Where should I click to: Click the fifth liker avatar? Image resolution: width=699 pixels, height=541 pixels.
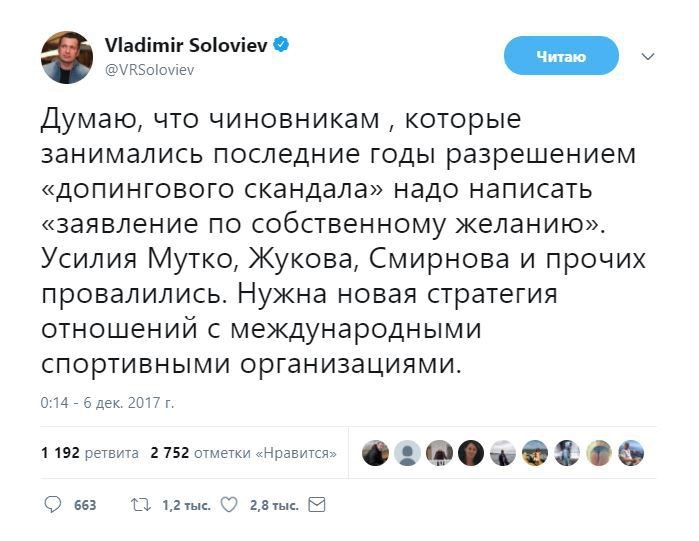click(x=503, y=453)
